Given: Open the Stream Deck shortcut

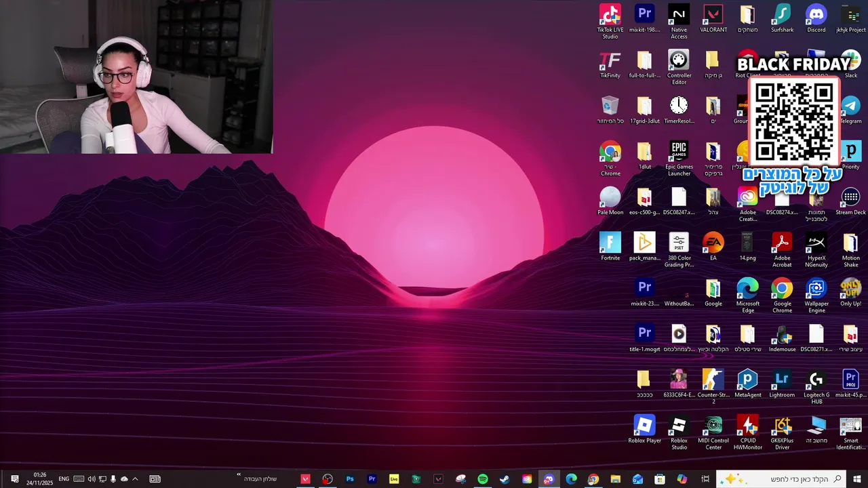Looking at the screenshot, I should point(850,201).
